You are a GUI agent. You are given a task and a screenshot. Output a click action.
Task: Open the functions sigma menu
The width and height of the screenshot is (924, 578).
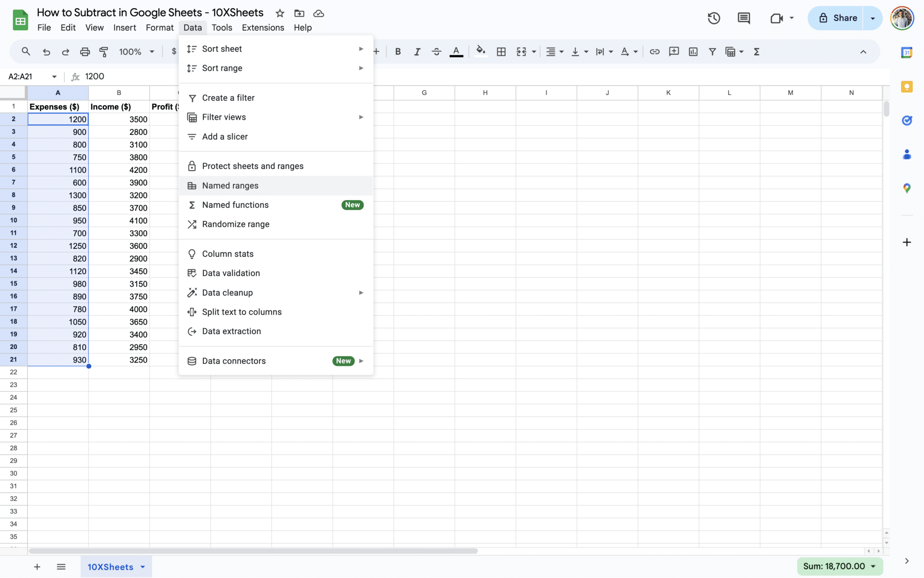point(757,51)
